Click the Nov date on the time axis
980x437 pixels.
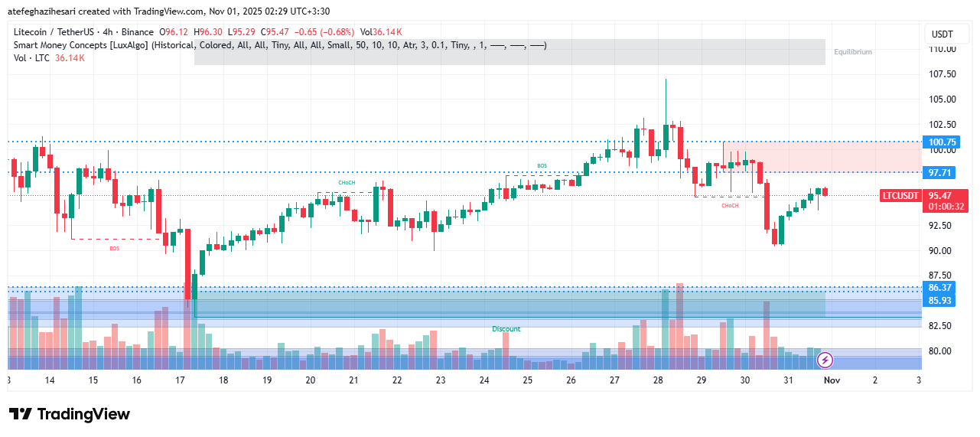(x=832, y=380)
